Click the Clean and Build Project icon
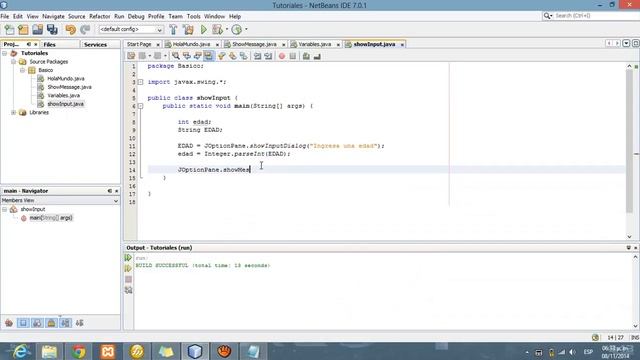Image resolution: width=640 pixels, height=360 pixels. pyautogui.click(x=188, y=29)
